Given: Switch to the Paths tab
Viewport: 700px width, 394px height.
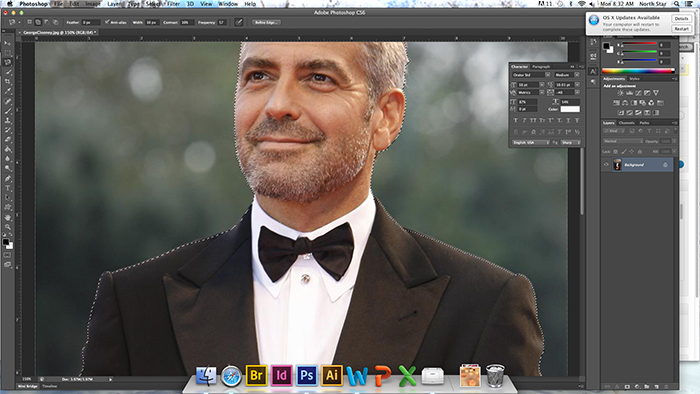Looking at the screenshot, I should click(x=644, y=123).
